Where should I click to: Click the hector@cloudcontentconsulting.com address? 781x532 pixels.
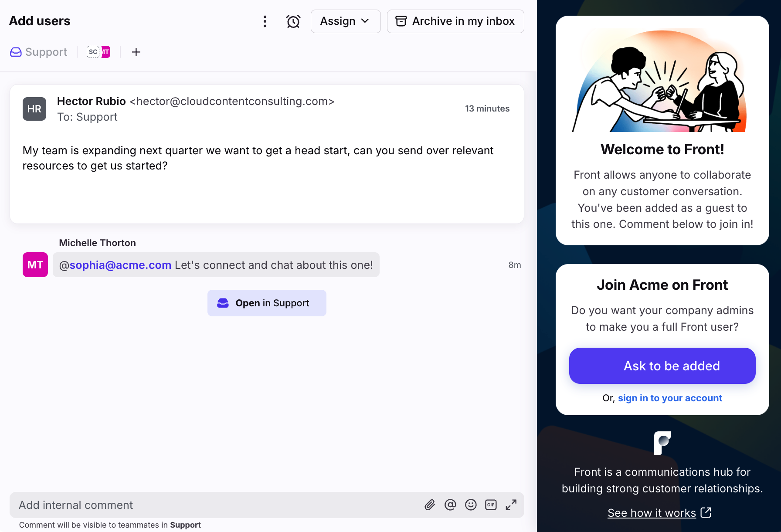coord(232,101)
